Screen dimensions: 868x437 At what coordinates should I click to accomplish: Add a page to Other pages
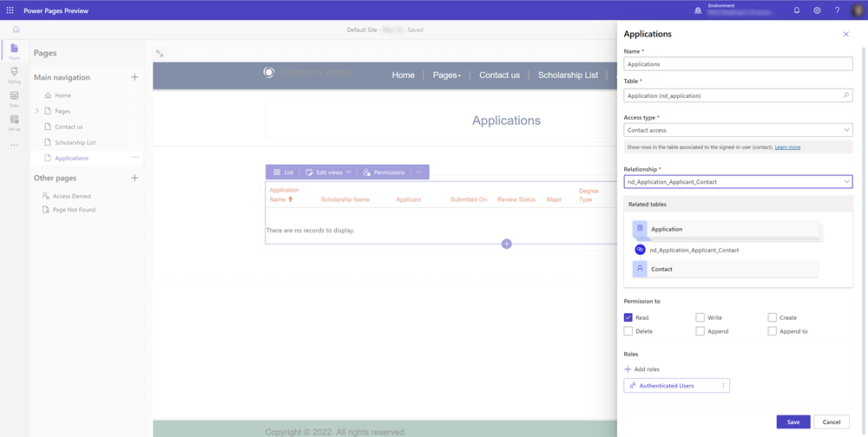point(135,178)
